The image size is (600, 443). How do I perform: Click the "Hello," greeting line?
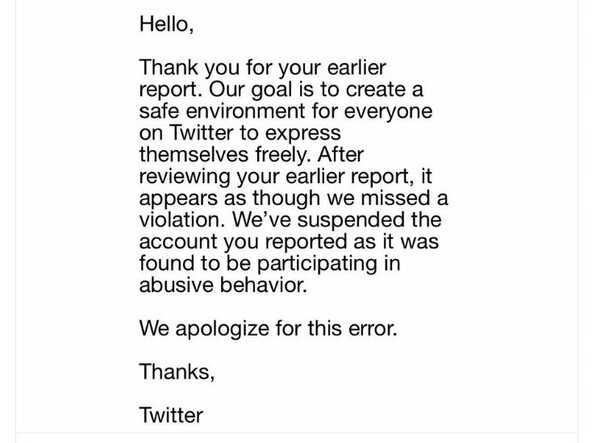tap(166, 24)
